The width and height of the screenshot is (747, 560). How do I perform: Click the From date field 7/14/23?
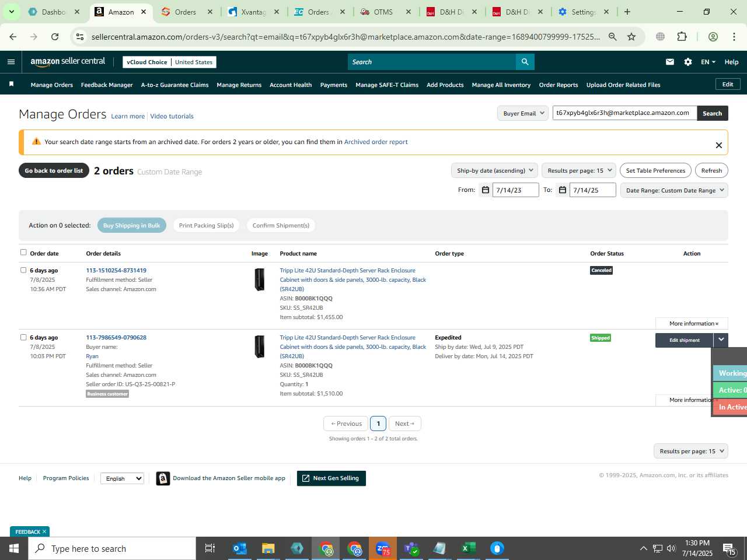[x=516, y=190]
